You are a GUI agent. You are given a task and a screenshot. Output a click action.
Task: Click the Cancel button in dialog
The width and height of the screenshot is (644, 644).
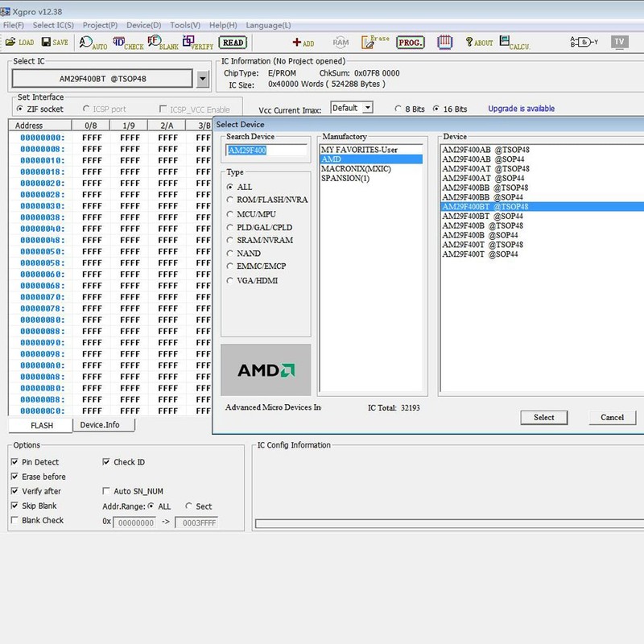(x=612, y=417)
